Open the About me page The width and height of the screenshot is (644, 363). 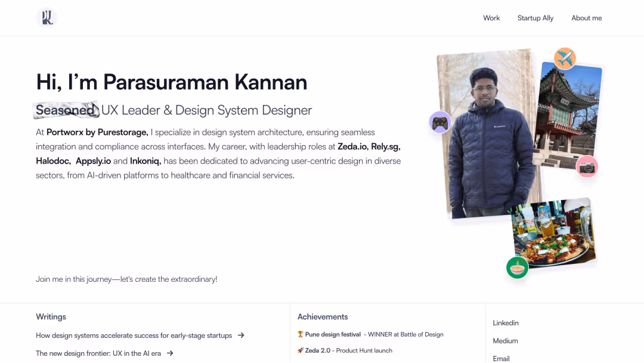pyautogui.click(x=586, y=18)
